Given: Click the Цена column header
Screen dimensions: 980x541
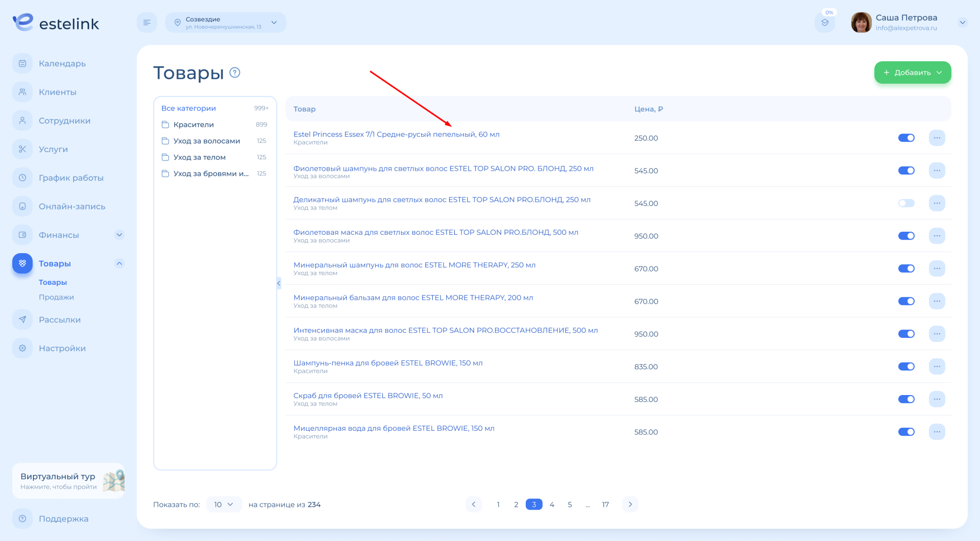Looking at the screenshot, I should 648,109.
